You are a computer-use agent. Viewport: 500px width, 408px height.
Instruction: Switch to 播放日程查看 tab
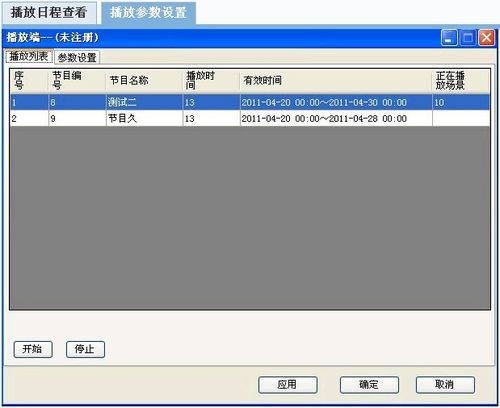pyautogui.click(x=49, y=13)
